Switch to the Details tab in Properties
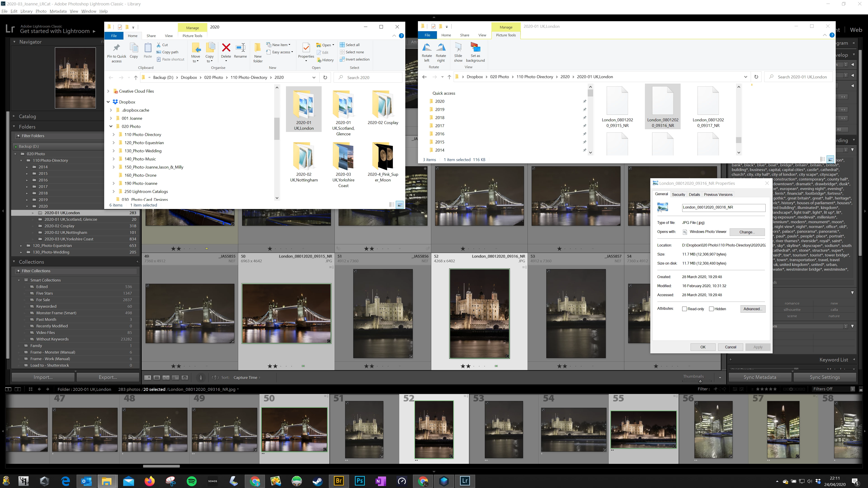Screen dimensions: 868x488 tap(694, 194)
